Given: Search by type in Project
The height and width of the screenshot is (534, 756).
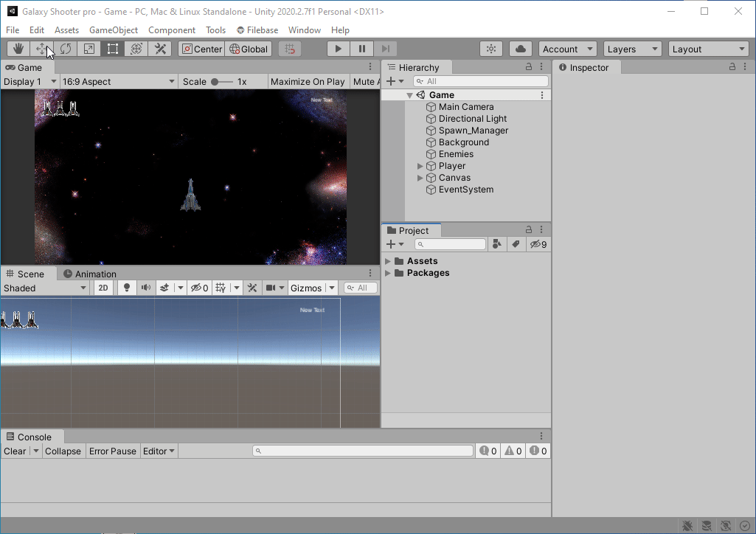Looking at the screenshot, I should [497, 244].
